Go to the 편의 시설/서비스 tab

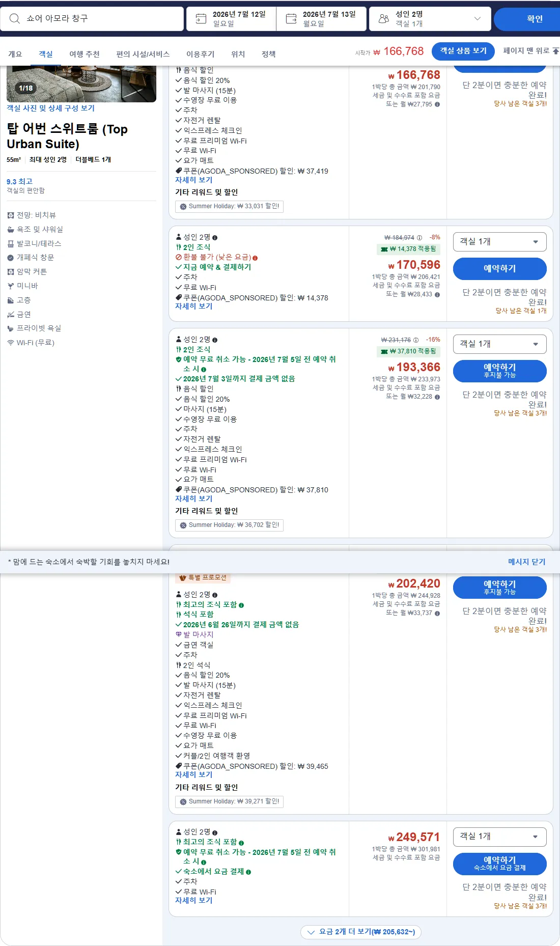coord(143,54)
